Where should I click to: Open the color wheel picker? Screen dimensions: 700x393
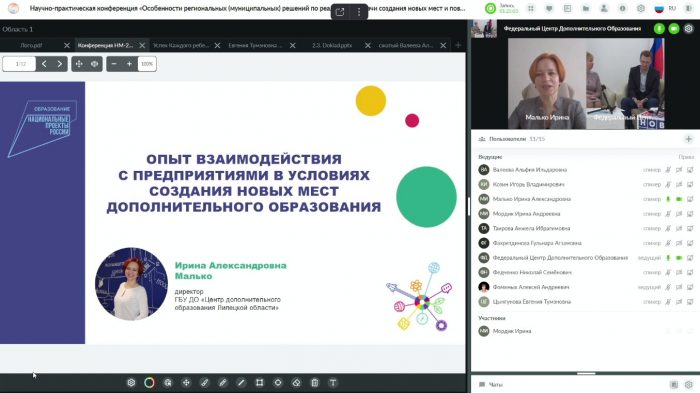pos(149,383)
